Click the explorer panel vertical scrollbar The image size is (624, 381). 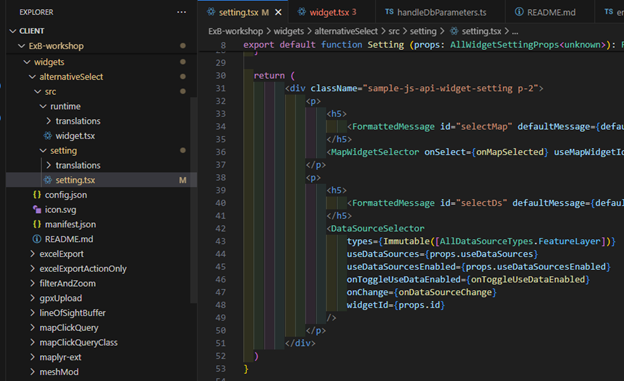(x=194, y=200)
